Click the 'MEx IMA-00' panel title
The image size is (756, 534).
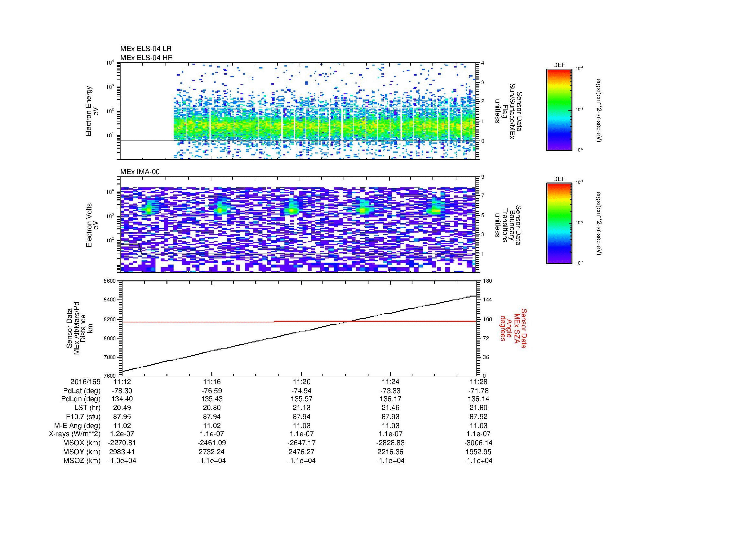(x=140, y=172)
